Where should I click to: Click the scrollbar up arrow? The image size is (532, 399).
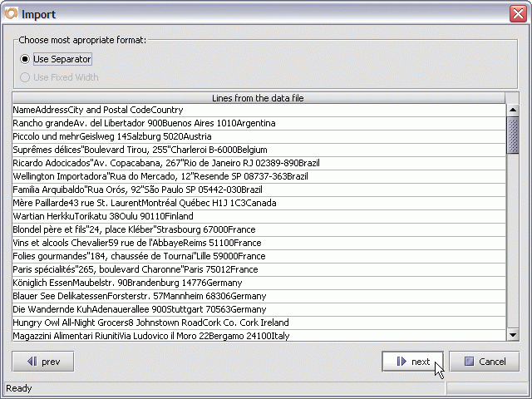pos(513,110)
